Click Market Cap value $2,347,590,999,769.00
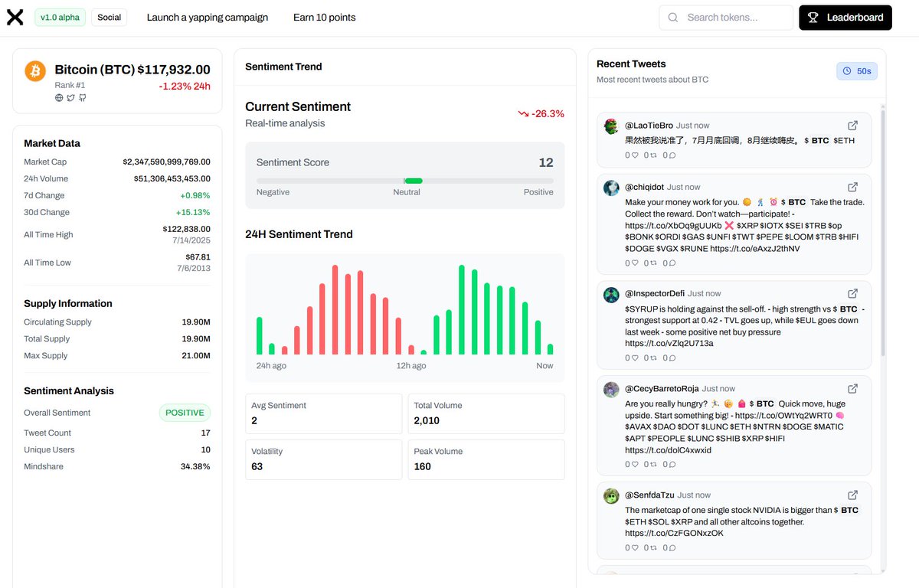The width and height of the screenshot is (919, 588). click(x=166, y=162)
